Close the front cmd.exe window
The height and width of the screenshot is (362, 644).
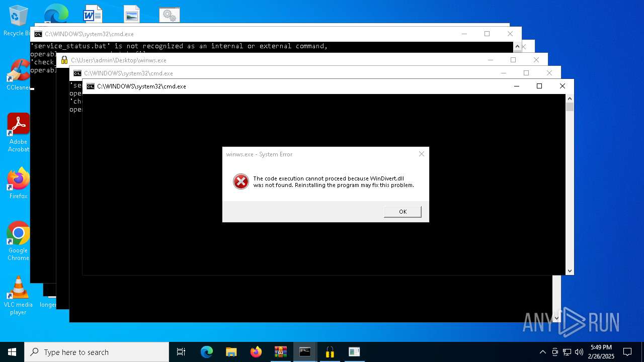click(x=562, y=86)
